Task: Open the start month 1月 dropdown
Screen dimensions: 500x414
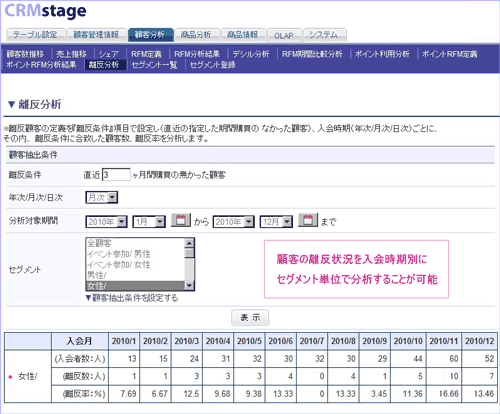Action: click(x=149, y=222)
